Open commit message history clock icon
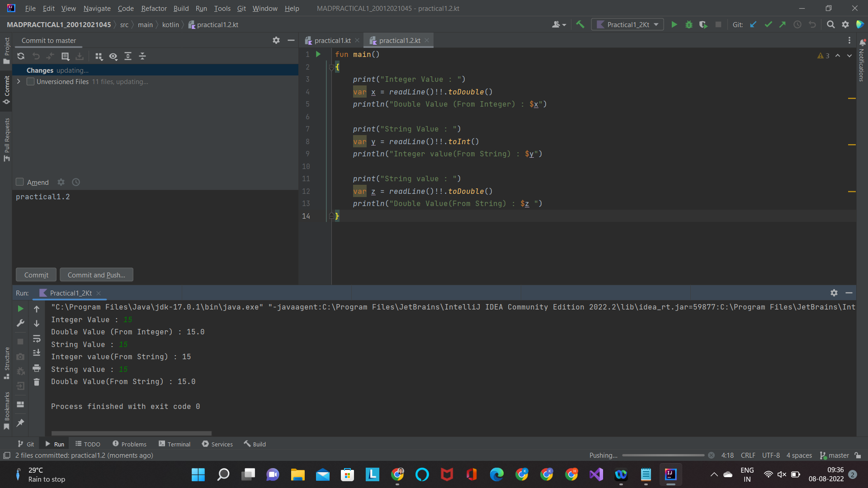The width and height of the screenshot is (868, 488). point(76,182)
